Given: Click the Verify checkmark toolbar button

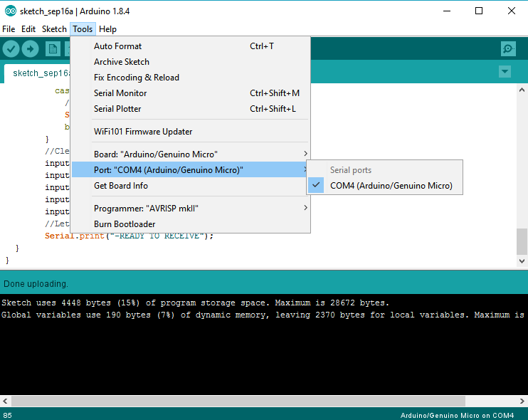Looking at the screenshot, I should pos(11,49).
